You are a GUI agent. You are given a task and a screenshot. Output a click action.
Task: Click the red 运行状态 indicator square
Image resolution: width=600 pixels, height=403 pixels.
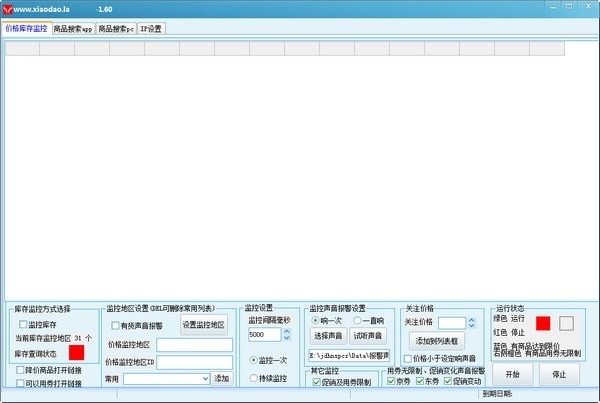tap(543, 323)
